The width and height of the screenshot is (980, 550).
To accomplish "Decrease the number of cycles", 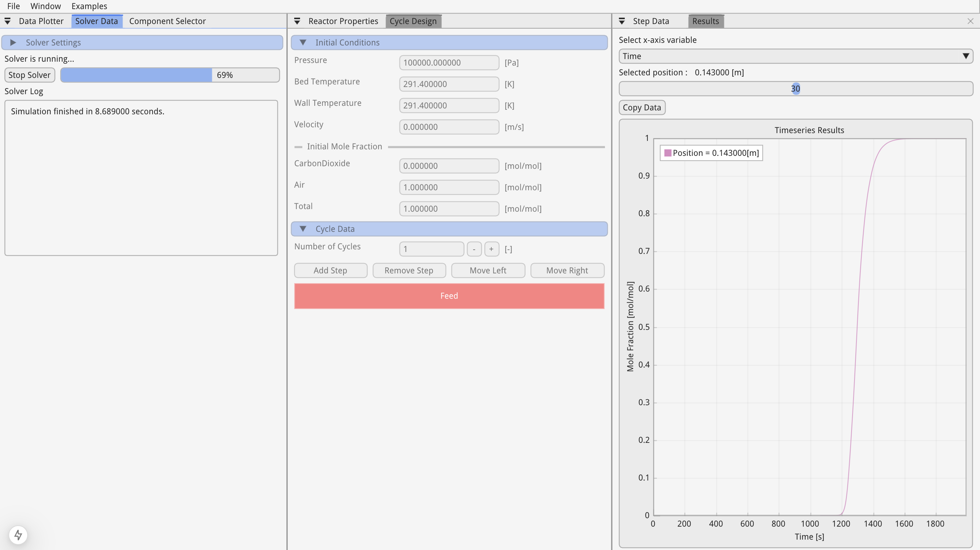I will pyautogui.click(x=474, y=249).
